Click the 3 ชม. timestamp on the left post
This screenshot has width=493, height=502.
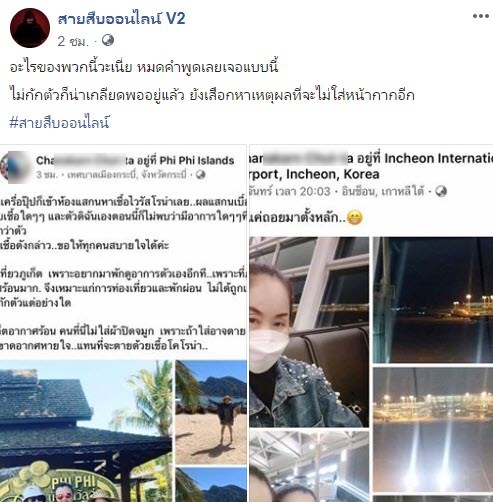pyautogui.click(x=47, y=175)
